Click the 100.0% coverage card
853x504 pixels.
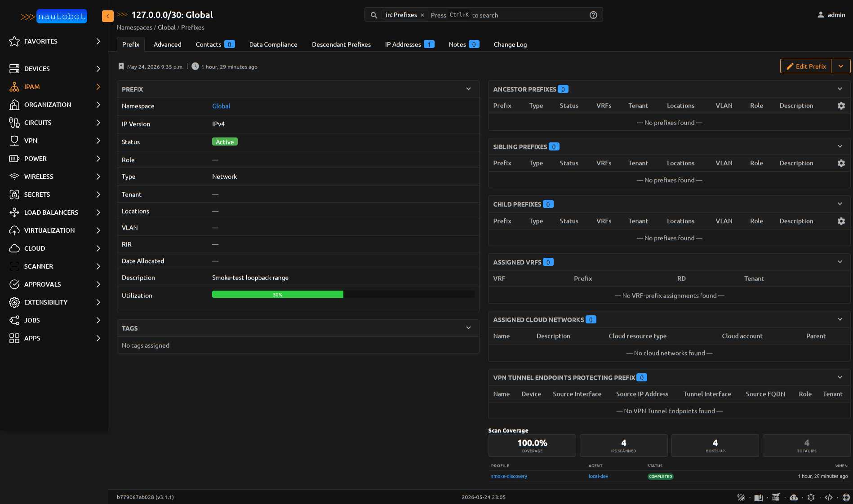[x=532, y=446]
